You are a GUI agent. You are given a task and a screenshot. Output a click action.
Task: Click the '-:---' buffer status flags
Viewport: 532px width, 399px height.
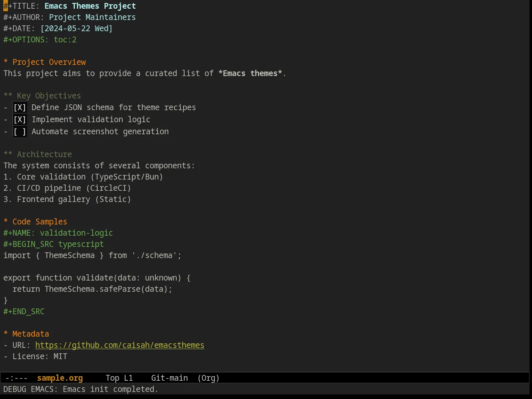coord(16,378)
